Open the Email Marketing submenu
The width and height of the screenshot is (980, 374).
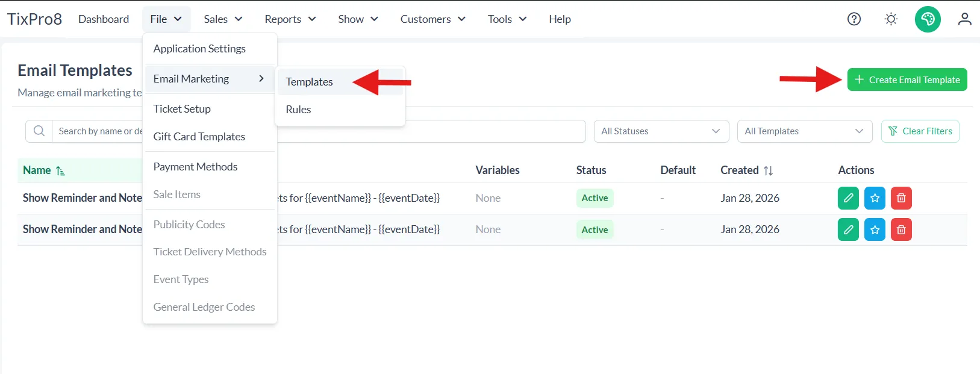210,79
